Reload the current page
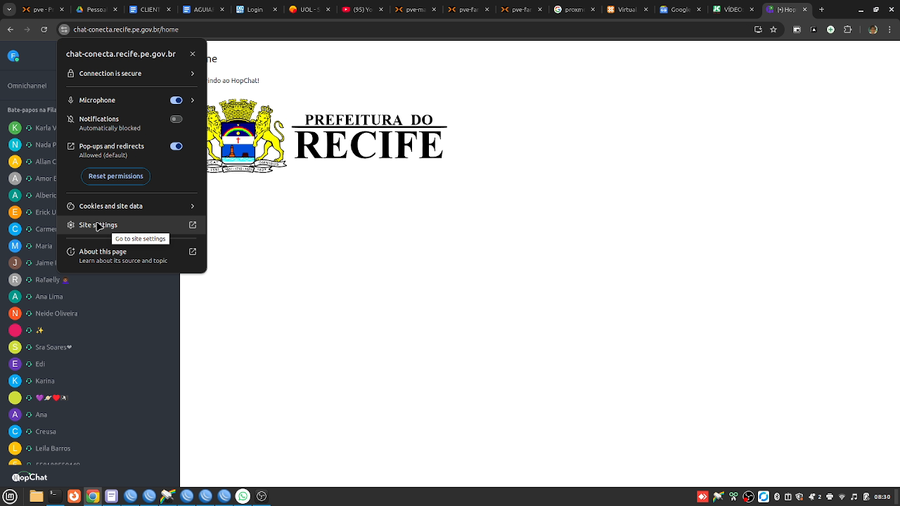The image size is (900, 506). (44, 29)
